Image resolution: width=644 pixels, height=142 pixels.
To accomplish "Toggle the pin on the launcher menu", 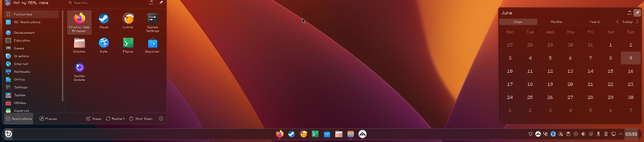I will pyautogui.click(x=161, y=3).
